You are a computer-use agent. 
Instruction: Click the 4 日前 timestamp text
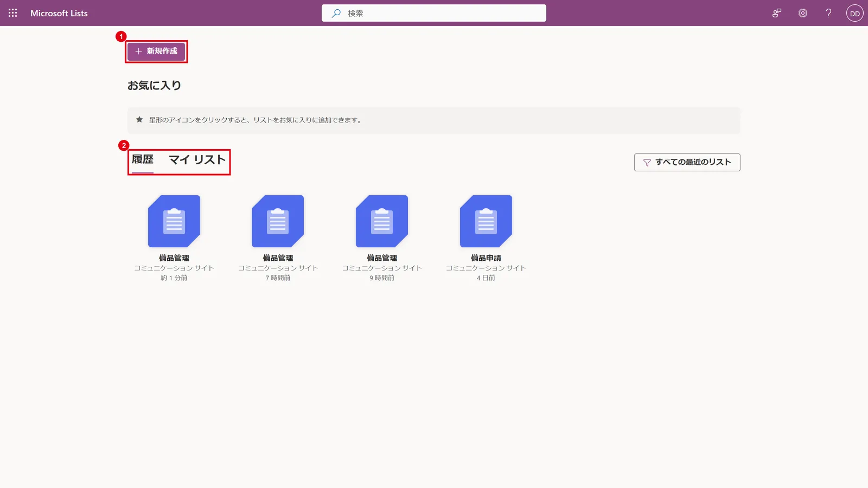[486, 278]
